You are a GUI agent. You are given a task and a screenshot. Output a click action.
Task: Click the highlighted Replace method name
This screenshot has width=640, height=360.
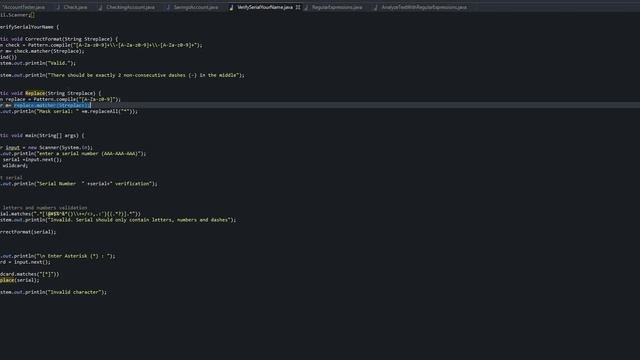click(x=35, y=93)
